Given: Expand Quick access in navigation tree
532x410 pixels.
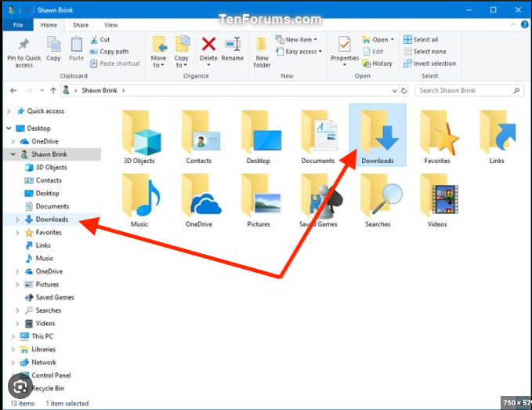Looking at the screenshot, I should pos(9,111).
